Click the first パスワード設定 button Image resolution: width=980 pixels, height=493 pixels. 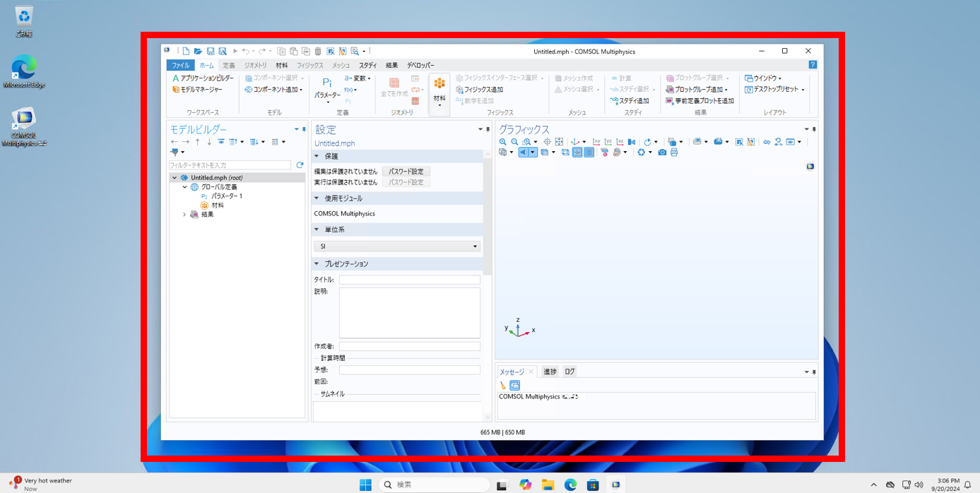coord(406,172)
